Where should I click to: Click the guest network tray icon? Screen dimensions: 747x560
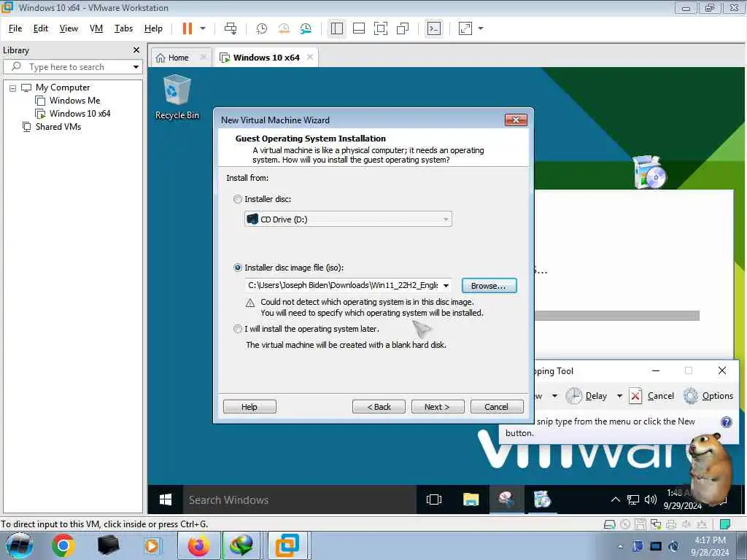(x=633, y=499)
